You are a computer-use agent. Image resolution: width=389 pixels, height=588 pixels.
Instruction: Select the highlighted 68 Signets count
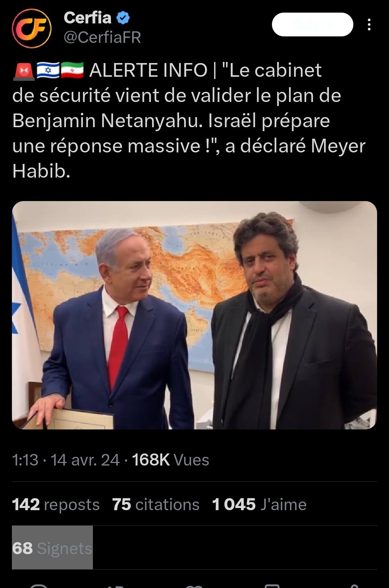tap(52, 548)
